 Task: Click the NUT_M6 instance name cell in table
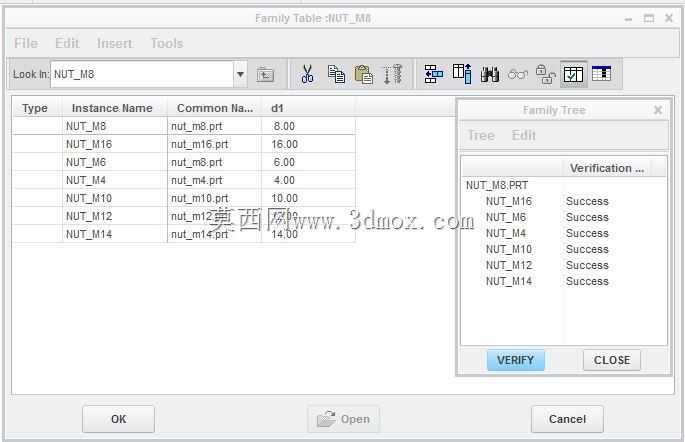(114, 162)
